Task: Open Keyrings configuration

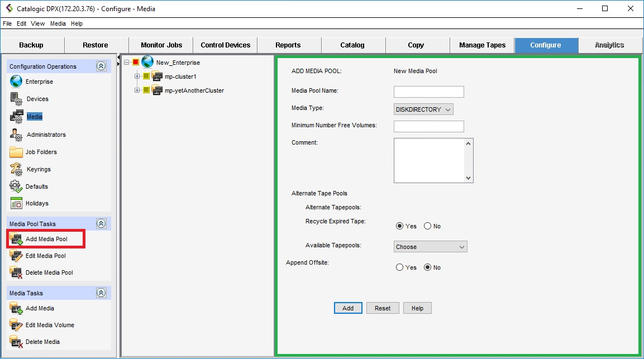Action: click(x=16, y=169)
